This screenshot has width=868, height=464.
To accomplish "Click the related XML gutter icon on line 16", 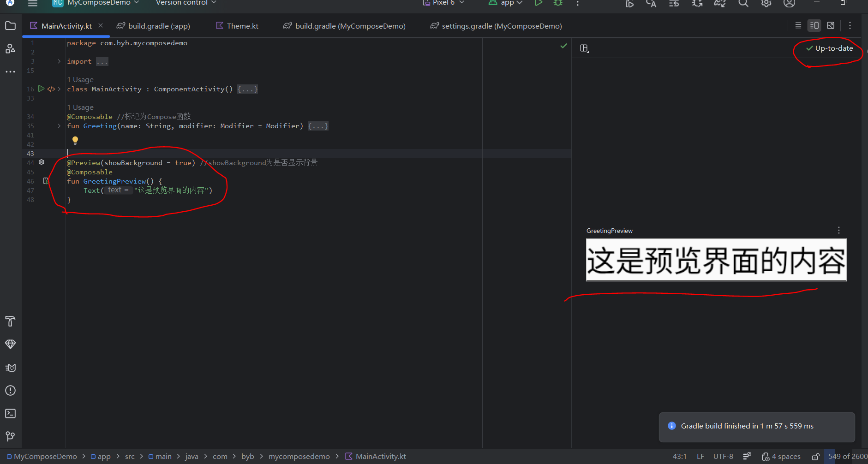I will (x=51, y=89).
